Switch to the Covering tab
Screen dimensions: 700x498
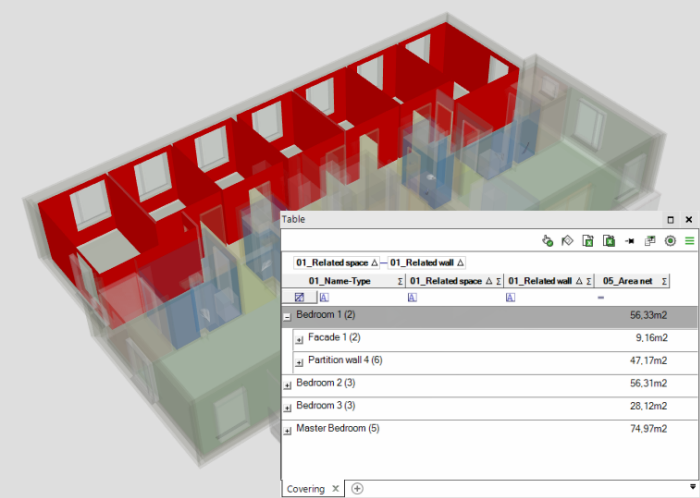(x=305, y=489)
